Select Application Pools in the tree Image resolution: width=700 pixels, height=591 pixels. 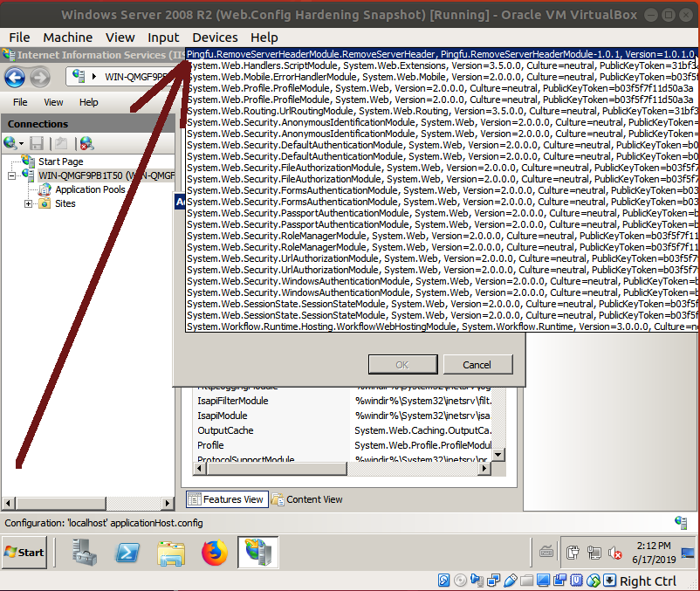pyautogui.click(x=90, y=189)
